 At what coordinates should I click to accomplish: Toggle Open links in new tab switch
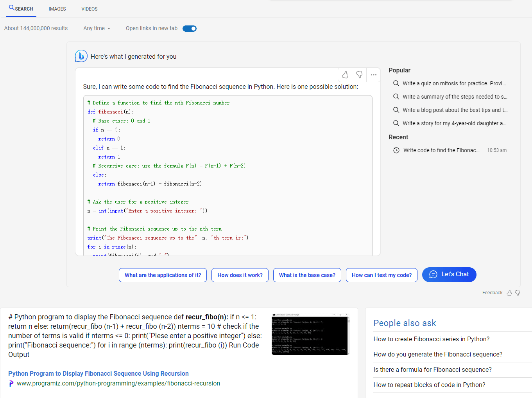click(x=190, y=29)
